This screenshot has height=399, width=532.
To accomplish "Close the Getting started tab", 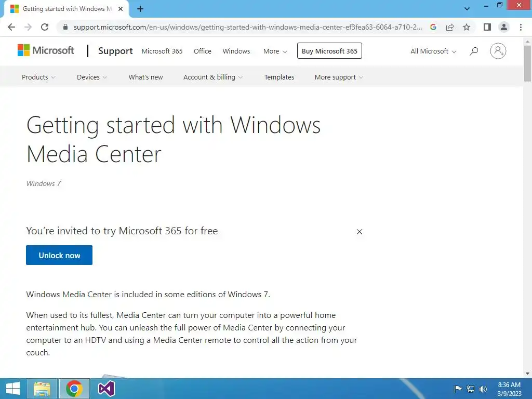I will (x=121, y=9).
